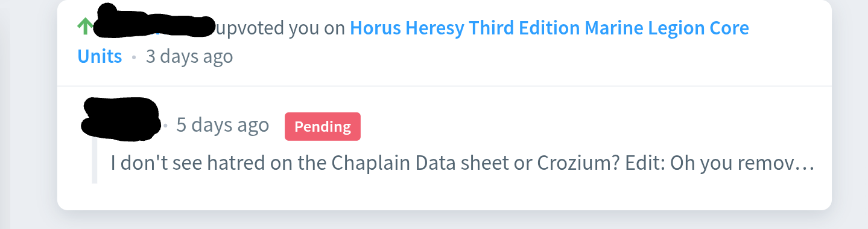Select the upvote notification row
This screenshot has height=229, width=868.
445,43
